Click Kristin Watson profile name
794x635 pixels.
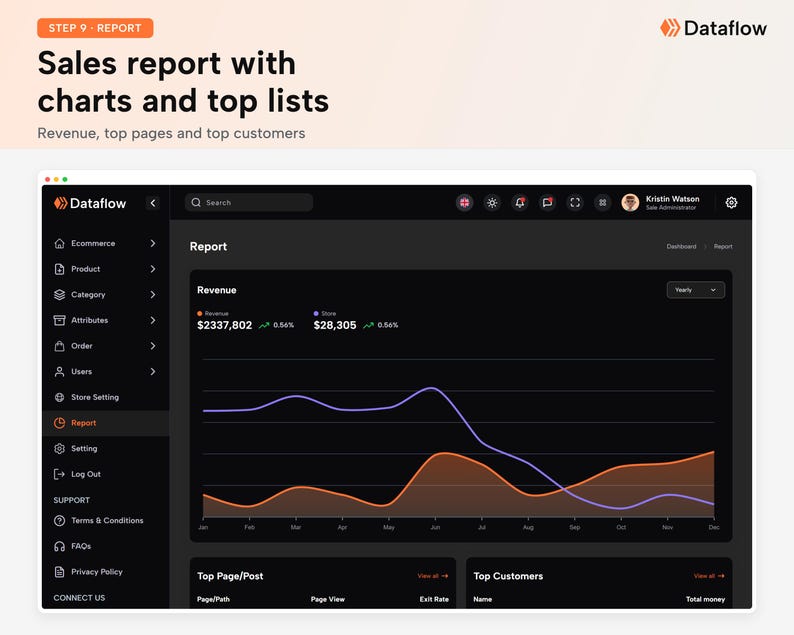[672, 199]
